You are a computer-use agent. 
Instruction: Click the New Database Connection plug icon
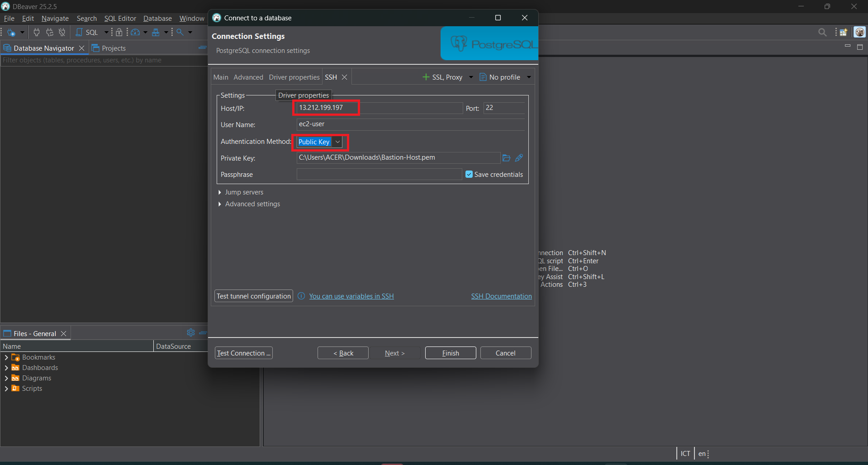11,33
